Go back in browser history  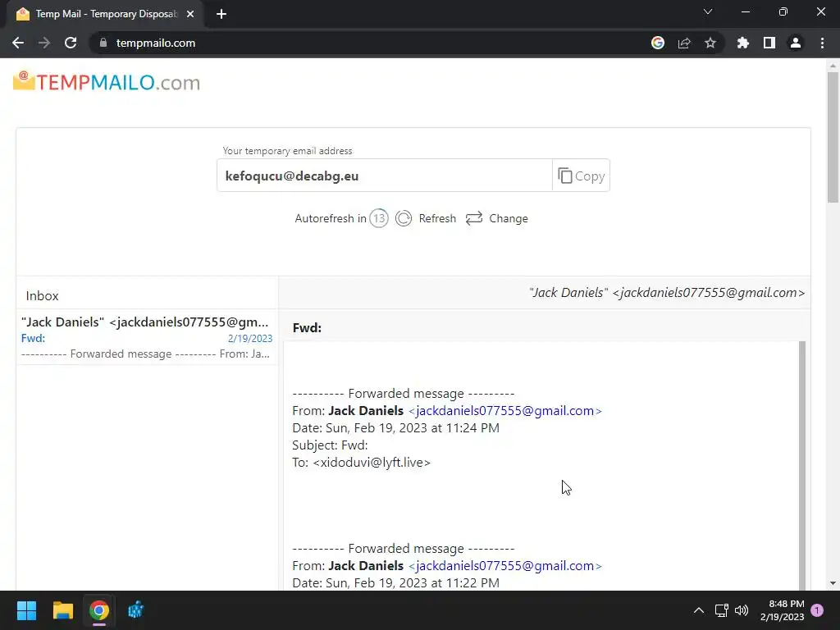(18, 43)
